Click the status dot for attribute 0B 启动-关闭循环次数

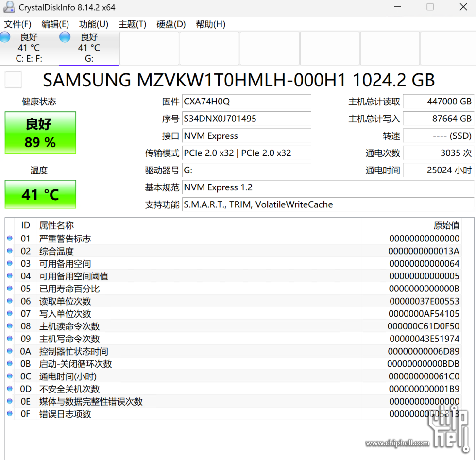(10, 364)
